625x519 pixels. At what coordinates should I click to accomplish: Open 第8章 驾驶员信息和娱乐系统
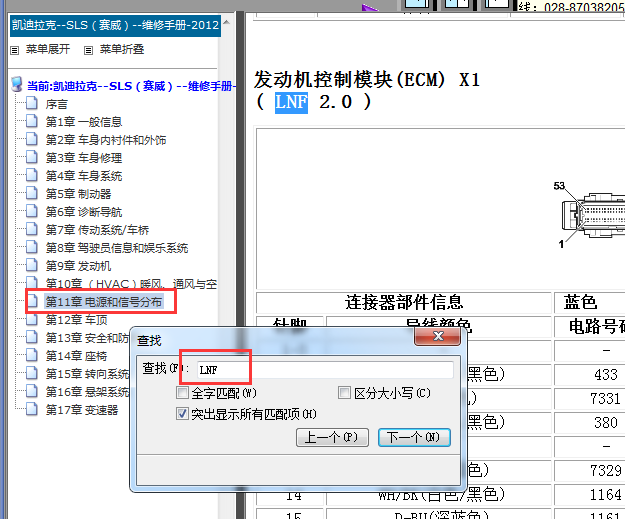point(117,248)
